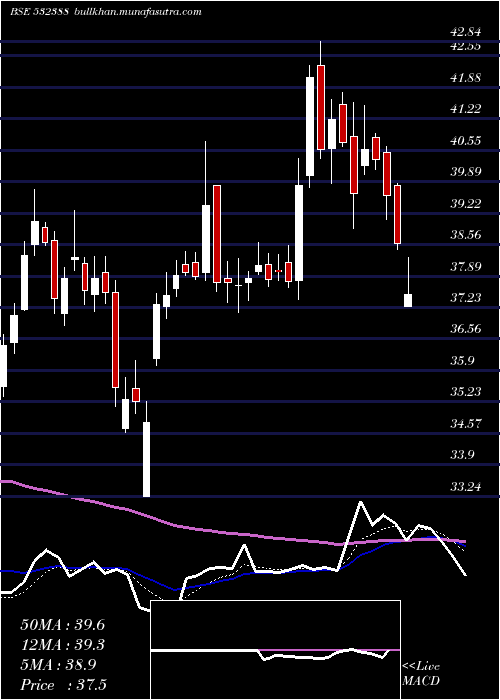Click the 42.84 price label

click(466, 32)
